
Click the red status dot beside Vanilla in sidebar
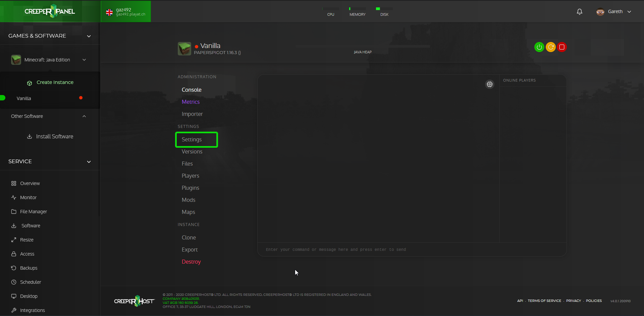tap(81, 98)
